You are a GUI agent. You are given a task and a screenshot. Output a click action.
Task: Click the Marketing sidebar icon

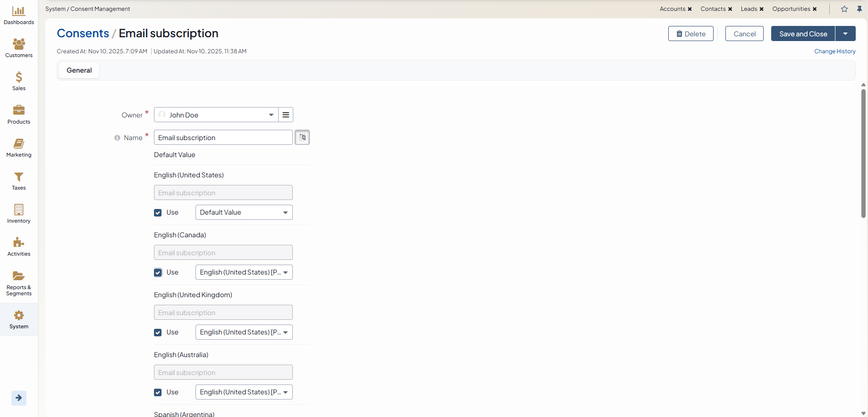pyautogui.click(x=19, y=144)
